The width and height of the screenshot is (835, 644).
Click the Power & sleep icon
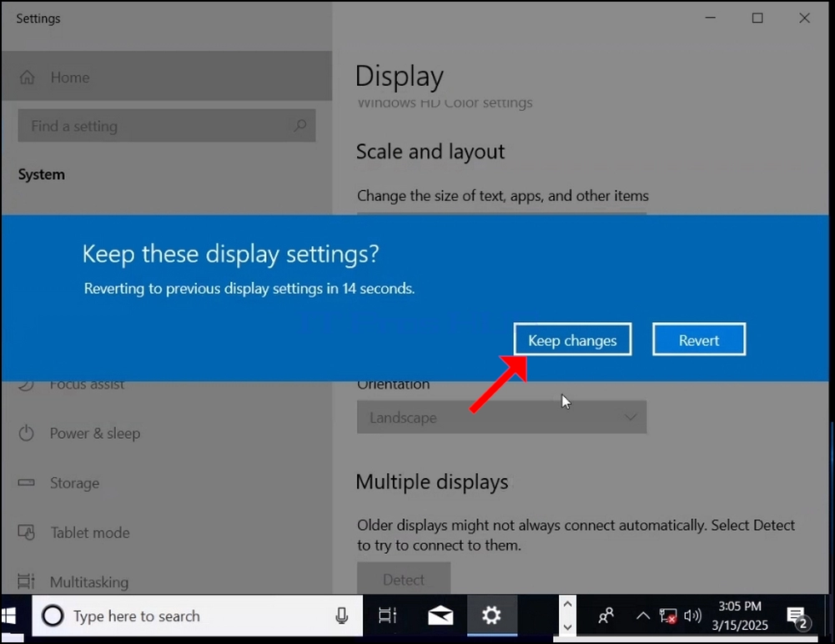coord(26,433)
